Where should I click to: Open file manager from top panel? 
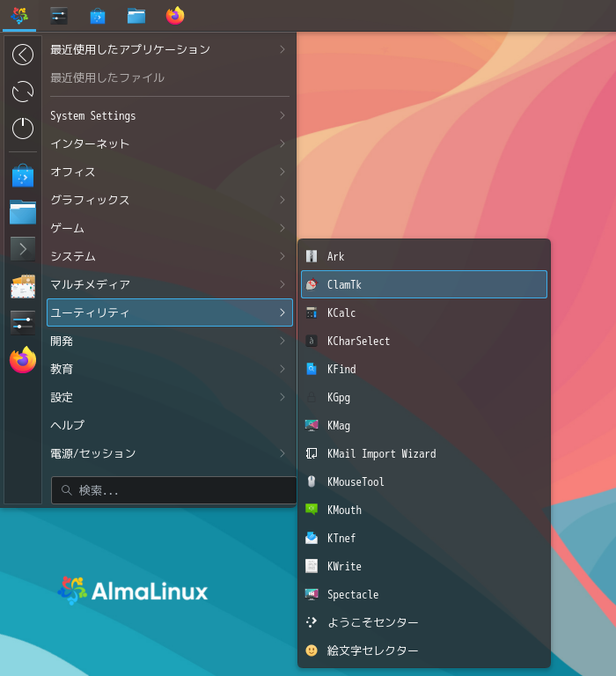click(136, 16)
